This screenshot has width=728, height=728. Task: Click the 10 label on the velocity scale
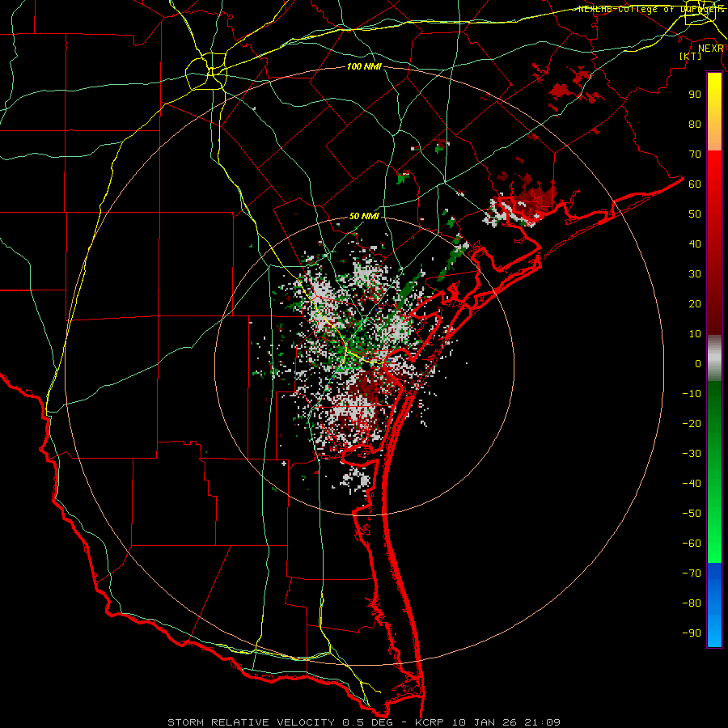coord(695,334)
